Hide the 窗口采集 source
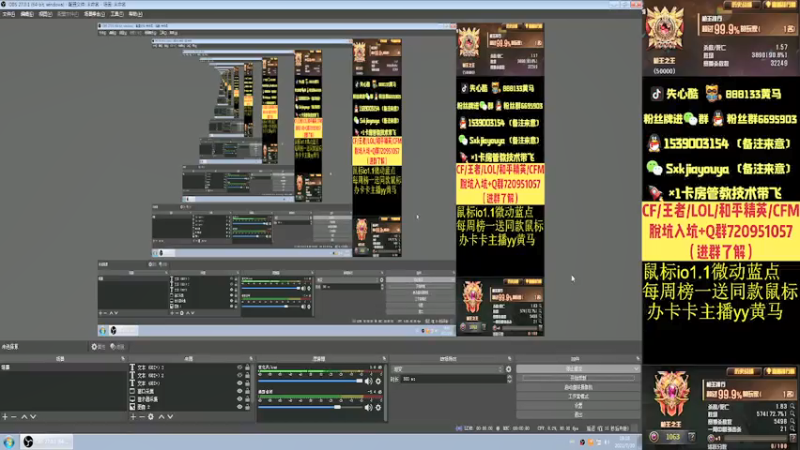Screen dimensions: 800x450 point(239,391)
